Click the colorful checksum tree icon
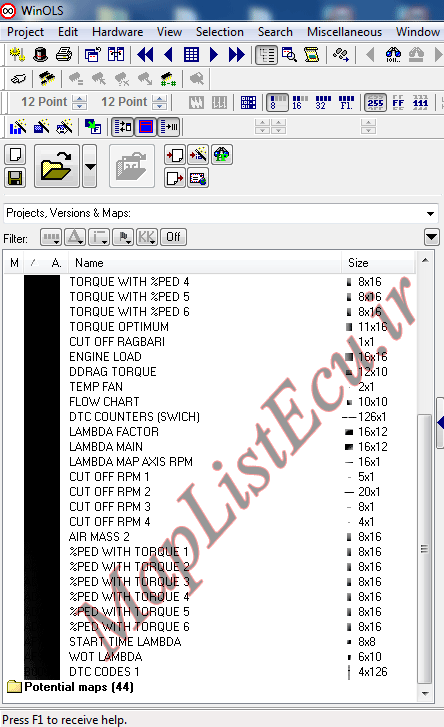This screenshot has width=444, height=727. click(x=222, y=155)
